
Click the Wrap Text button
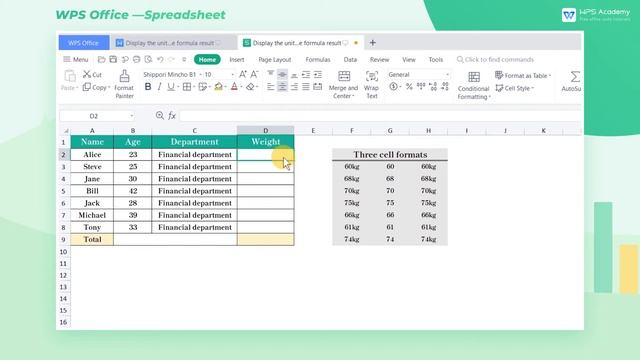pyautogui.click(x=371, y=84)
